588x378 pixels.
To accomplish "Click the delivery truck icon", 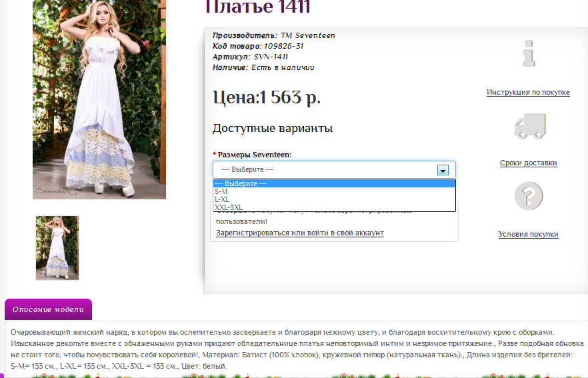I will pyautogui.click(x=529, y=126).
